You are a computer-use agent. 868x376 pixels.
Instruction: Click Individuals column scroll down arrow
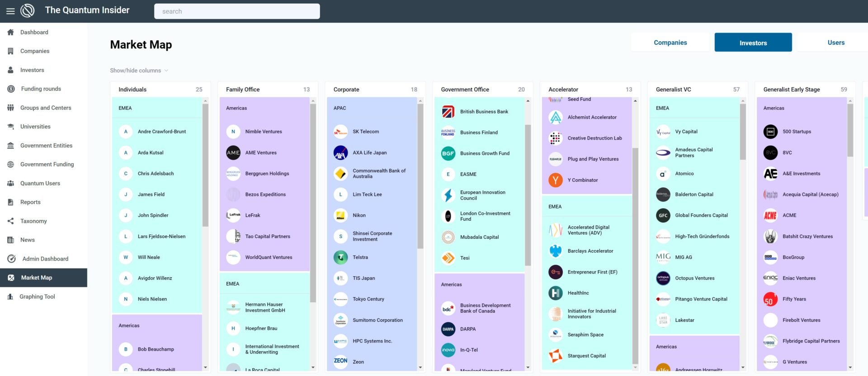[x=205, y=367]
